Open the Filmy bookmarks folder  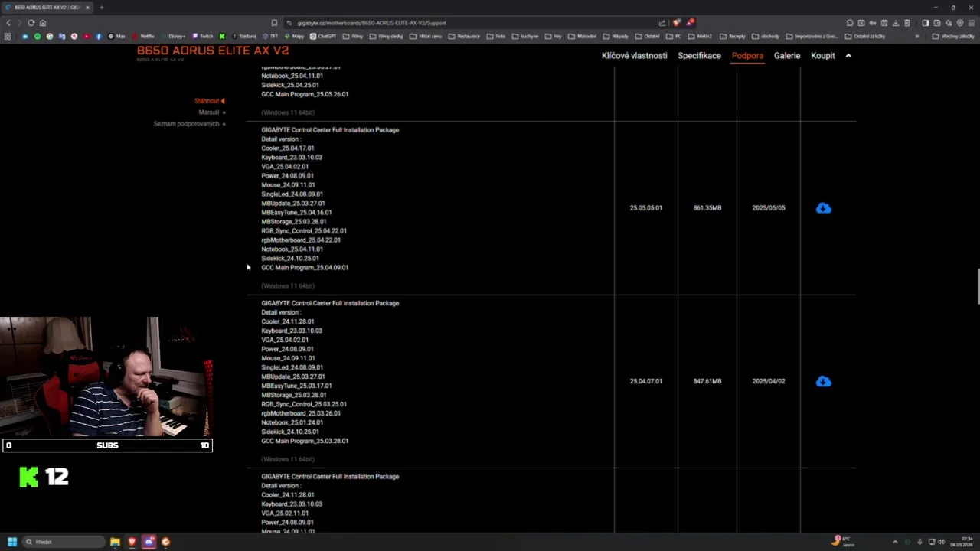pyautogui.click(x=352, y=36)
